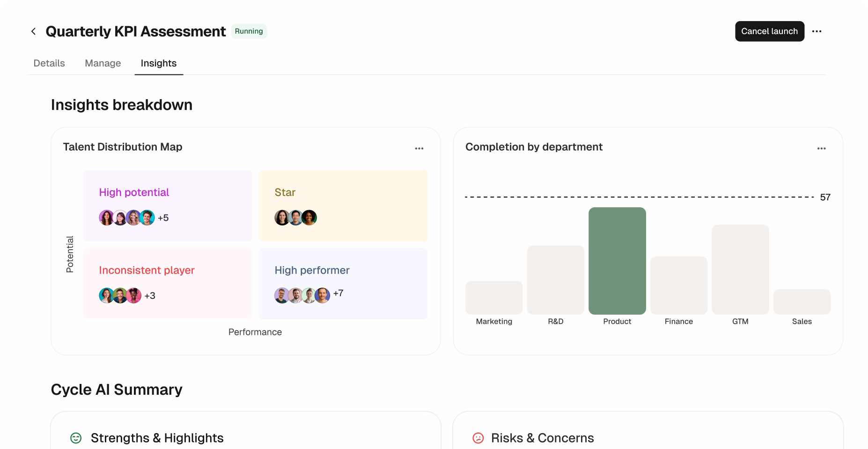Select last avatar in Star group

click(309, 218)
